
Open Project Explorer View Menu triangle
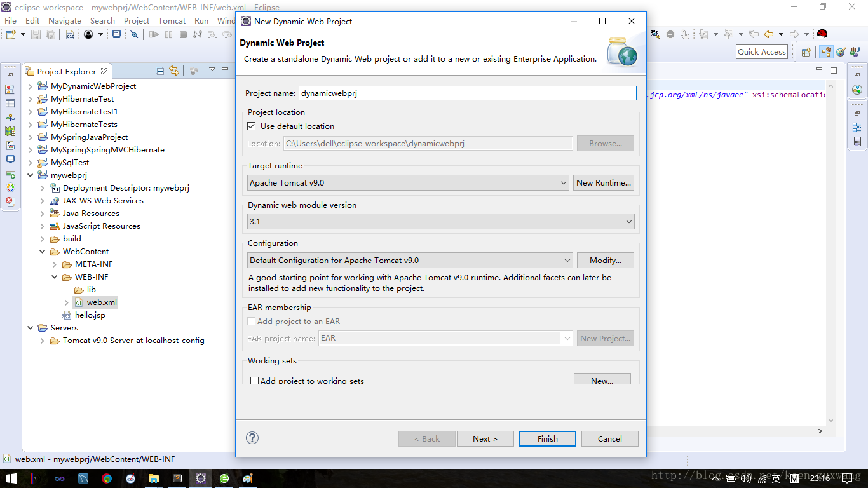pos(212,69)
